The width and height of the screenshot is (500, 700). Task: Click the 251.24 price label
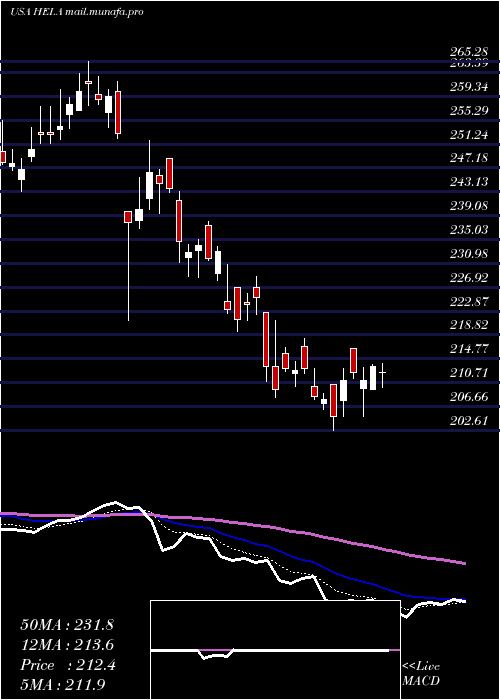[x=469, y=134]
